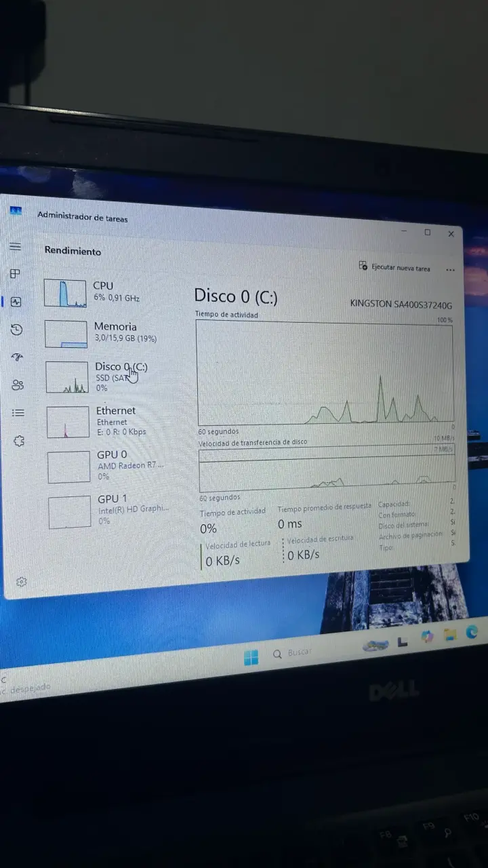Click the Tiempo de actividad graph
This screenshot has width=488, height=868.
pos(325,372)
